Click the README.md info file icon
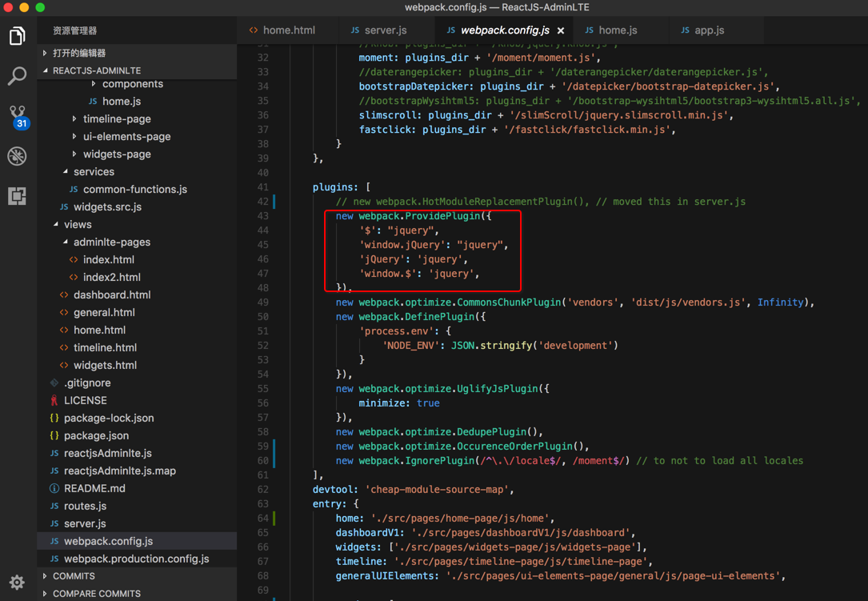Screen dimensions: 868x601 (x=54, y=488)
